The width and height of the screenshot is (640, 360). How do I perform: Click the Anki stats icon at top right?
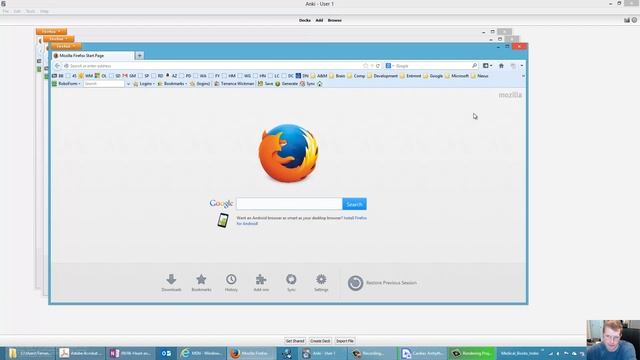point(627,20)
